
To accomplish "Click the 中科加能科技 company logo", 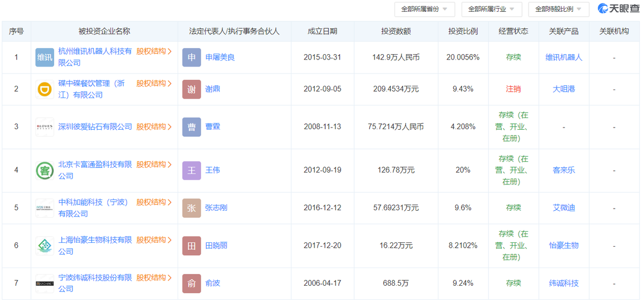I will (45, 208).
